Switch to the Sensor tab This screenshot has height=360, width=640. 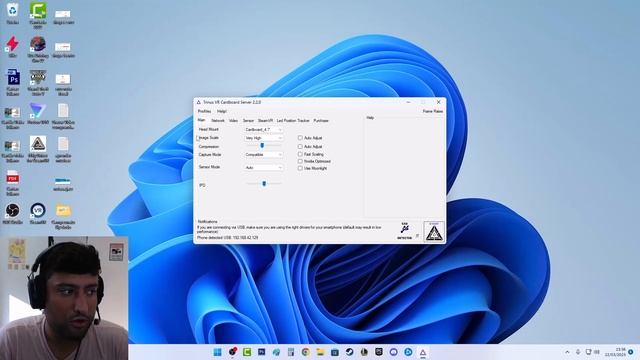click(x=248, y=120)
